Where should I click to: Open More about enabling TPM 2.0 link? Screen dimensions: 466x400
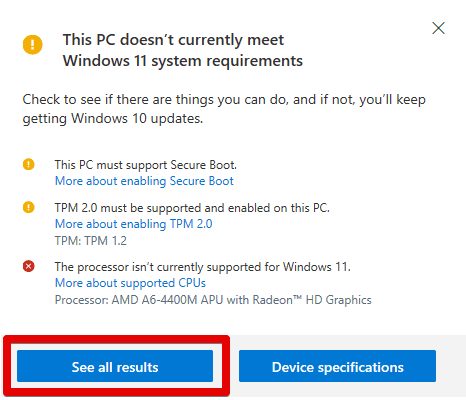pyautogui.click(x=133, y=224)
